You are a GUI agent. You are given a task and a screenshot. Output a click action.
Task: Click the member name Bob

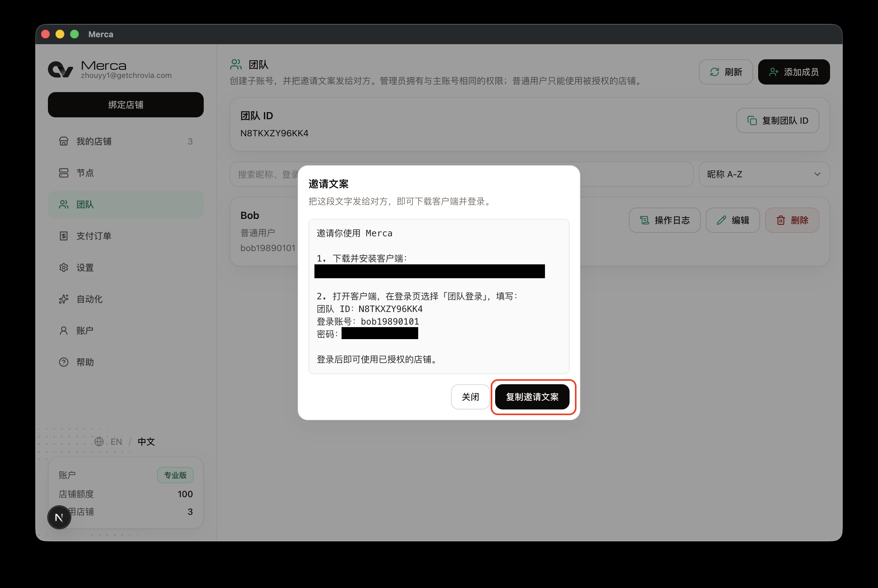point(250,215)
